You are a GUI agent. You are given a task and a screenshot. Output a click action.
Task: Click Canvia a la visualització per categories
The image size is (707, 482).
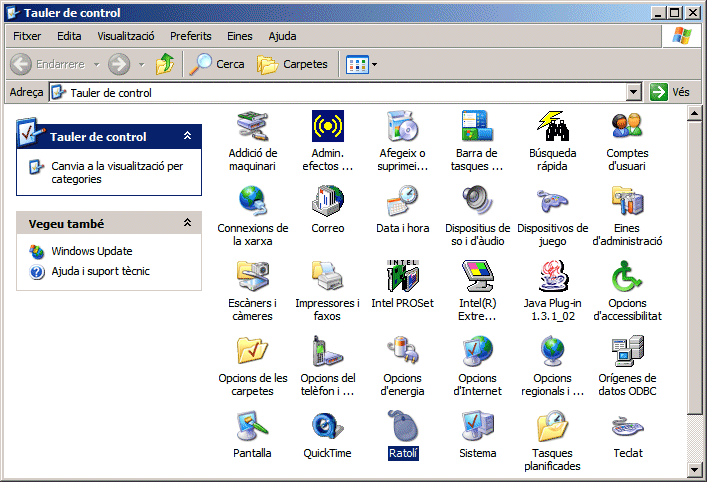tap(117, 173)
